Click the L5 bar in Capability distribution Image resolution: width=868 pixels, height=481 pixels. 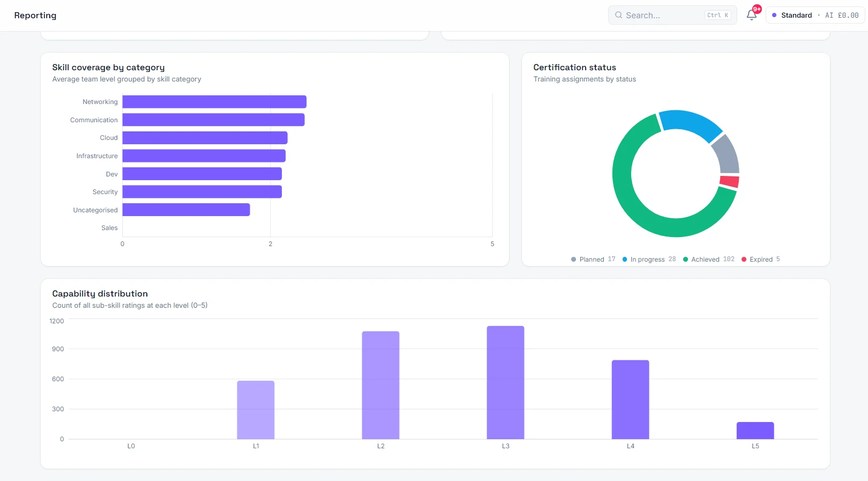[x=755, y=431]
